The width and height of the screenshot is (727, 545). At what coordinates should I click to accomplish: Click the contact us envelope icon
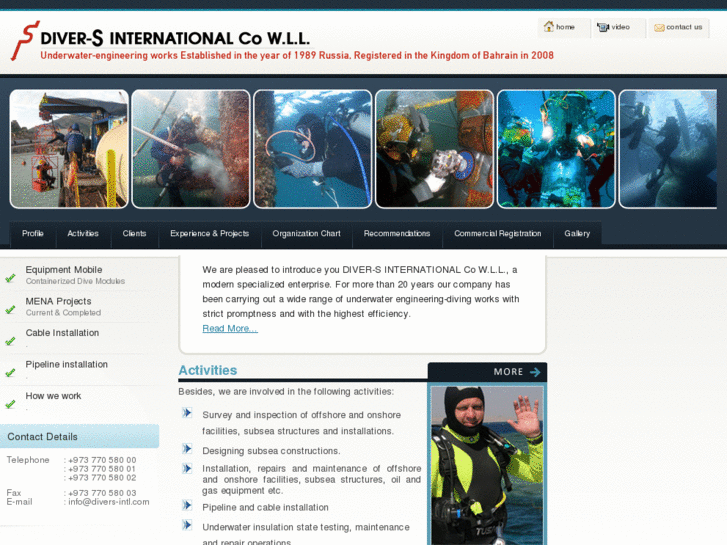(659, 27)
